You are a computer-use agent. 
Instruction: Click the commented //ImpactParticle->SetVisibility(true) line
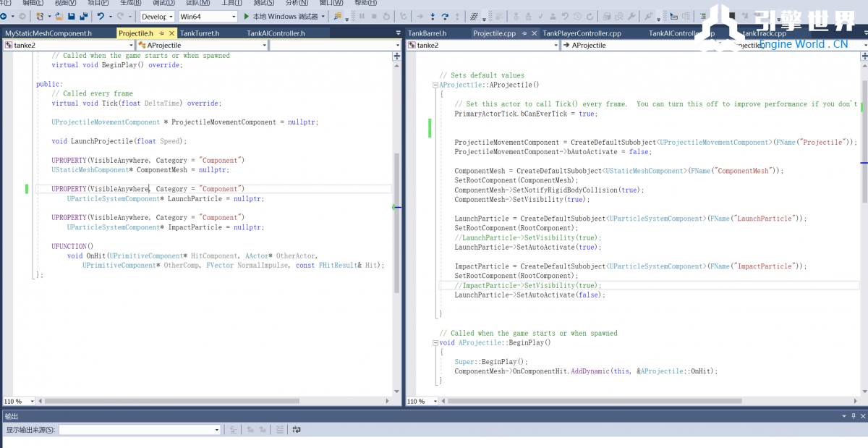tap(527, 285)
